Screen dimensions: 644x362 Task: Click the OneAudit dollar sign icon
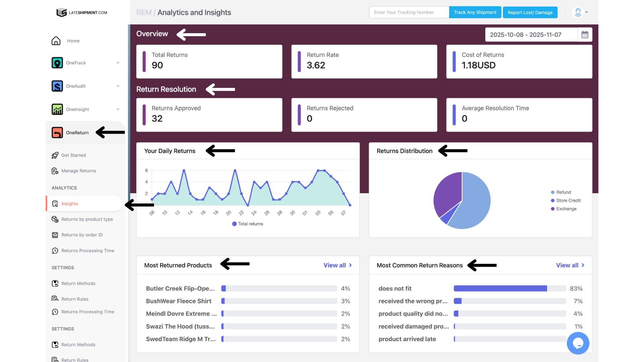[57, 86]
